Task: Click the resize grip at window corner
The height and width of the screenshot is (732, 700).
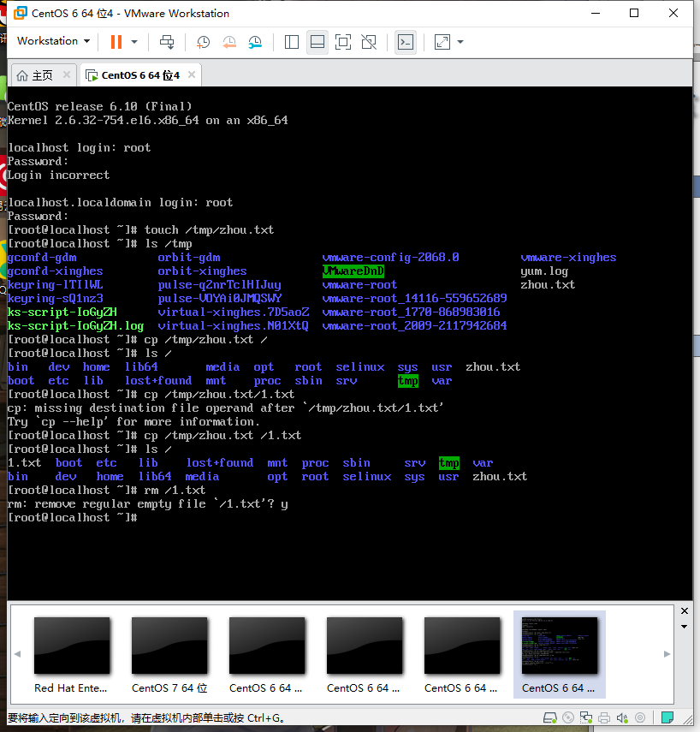Action: click(688, 719)
